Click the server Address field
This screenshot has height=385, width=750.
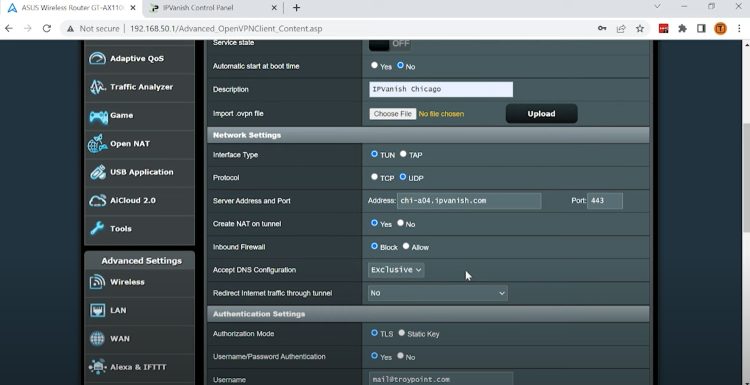(469, 201)
